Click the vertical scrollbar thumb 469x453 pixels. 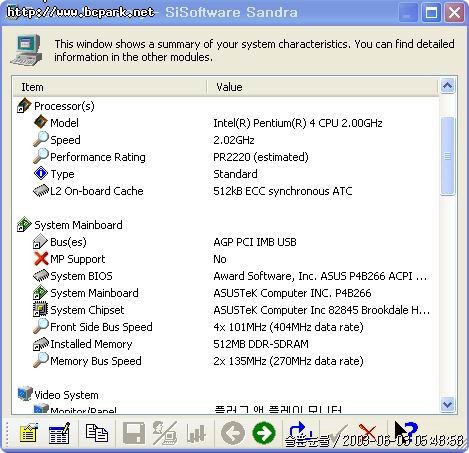[447, 156]
